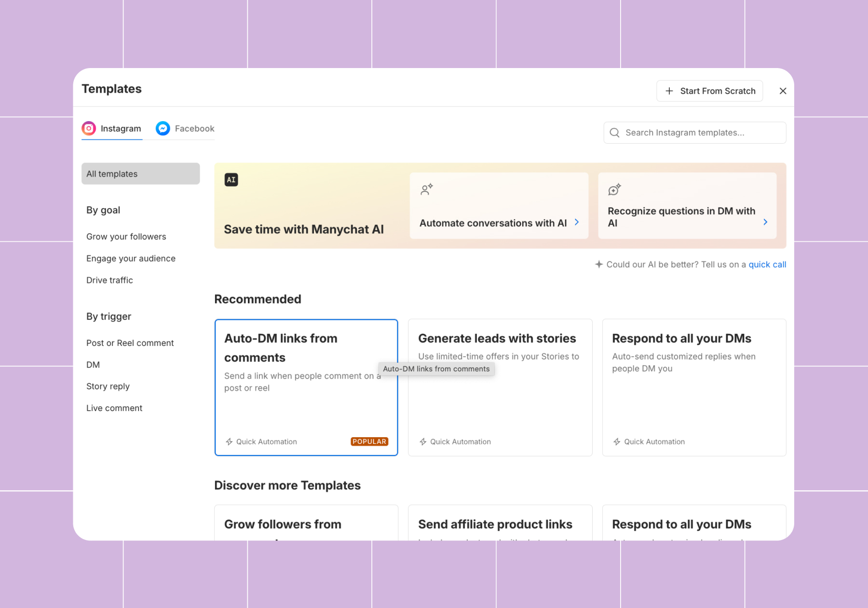868x608 pixels.
Task: Filter by Engage your audience
Action: 131,258
